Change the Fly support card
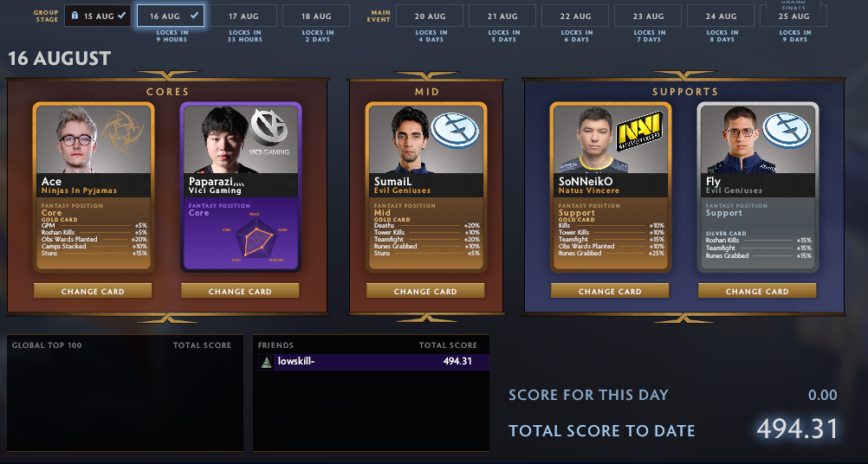The height and width of the screenshot is (464, 868). tap(757, 291)
